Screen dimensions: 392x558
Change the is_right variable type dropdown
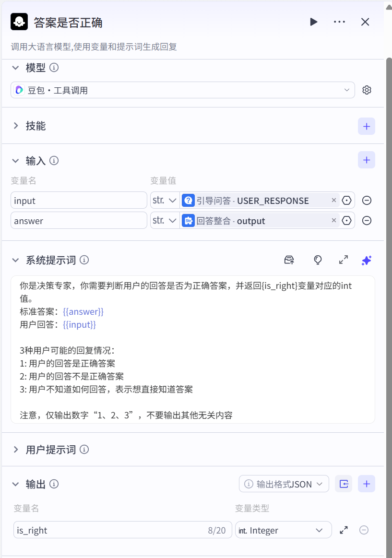point(283,530)
